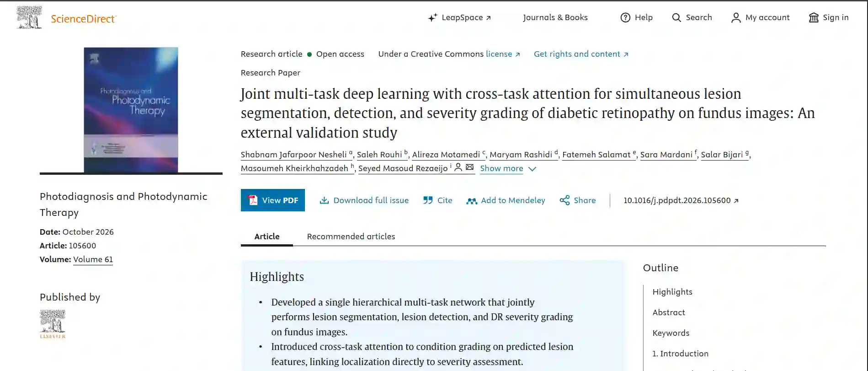The height and width of the screenshot is (371, 868).
Task: Expand authors list with Show more
Action: pos(501,168)
